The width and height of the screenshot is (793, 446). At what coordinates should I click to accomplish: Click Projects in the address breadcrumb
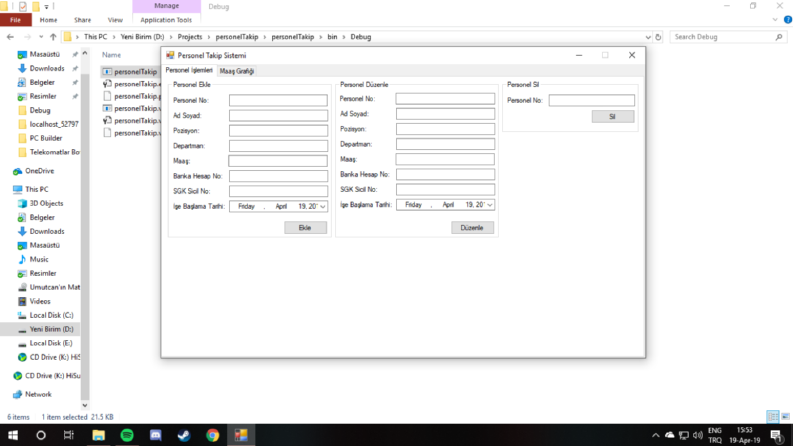coord(190,37)
